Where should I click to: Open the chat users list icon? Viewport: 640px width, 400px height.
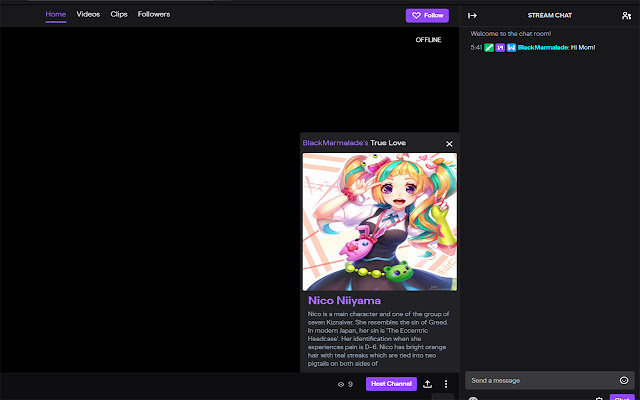tap(626, 16)
